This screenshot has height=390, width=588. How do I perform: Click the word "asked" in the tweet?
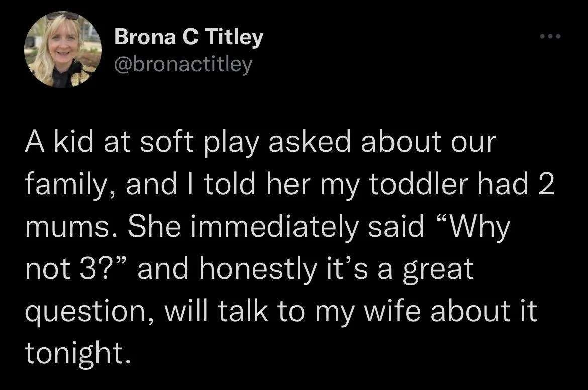coord(310,143)
